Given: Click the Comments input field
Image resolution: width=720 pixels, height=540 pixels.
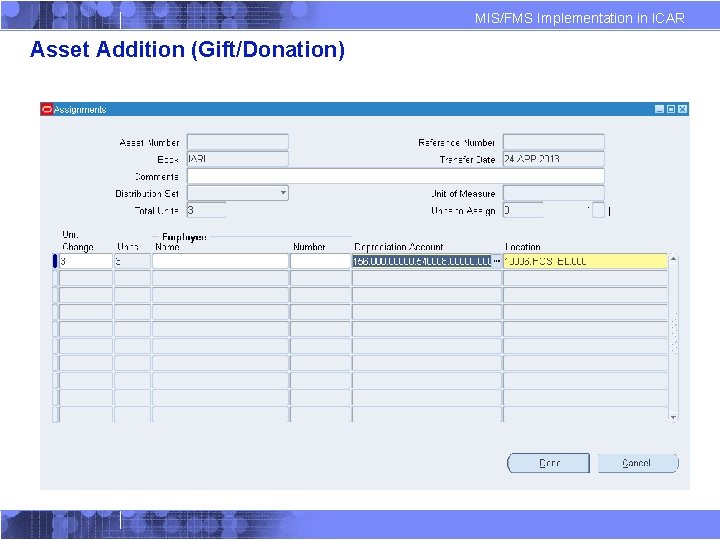Looking at the screenshot, I should coord(395,176).
